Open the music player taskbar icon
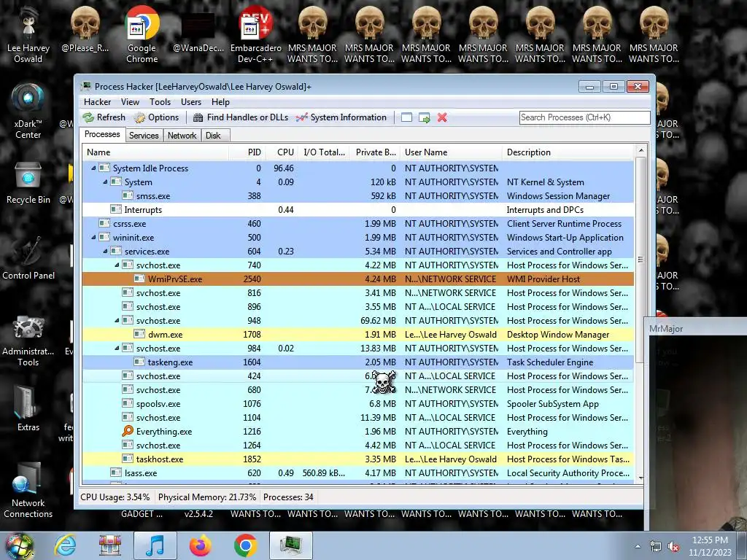The image size is (747, 560). pyautogui.click(x=155, y=545)
